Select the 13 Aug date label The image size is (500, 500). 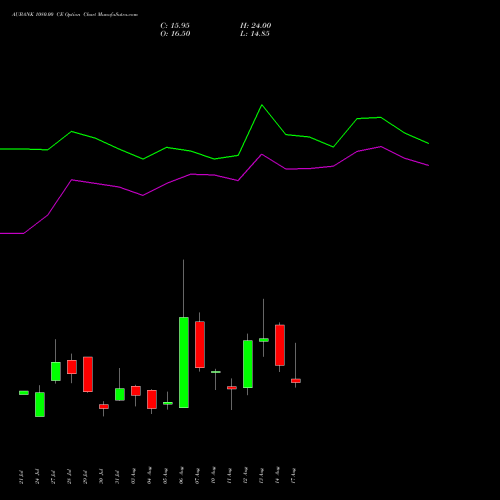point(261,475)
